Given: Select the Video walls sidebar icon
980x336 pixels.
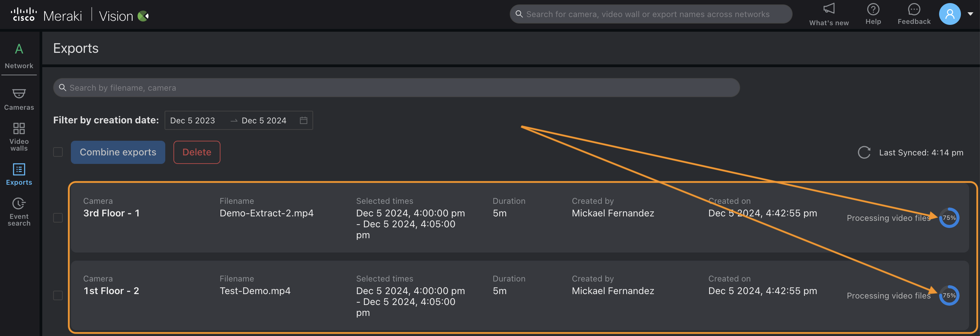Looking at the screenshot, I should (x=19, y=128).
